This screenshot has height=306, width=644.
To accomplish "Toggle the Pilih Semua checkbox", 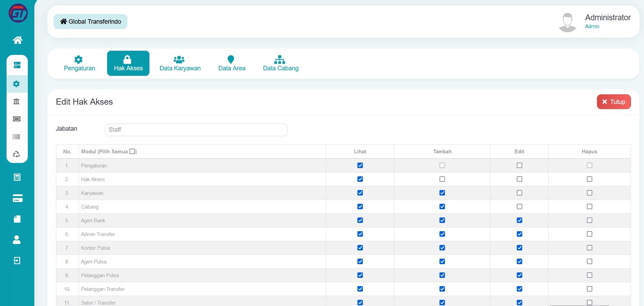I will (x=132, y=151).
